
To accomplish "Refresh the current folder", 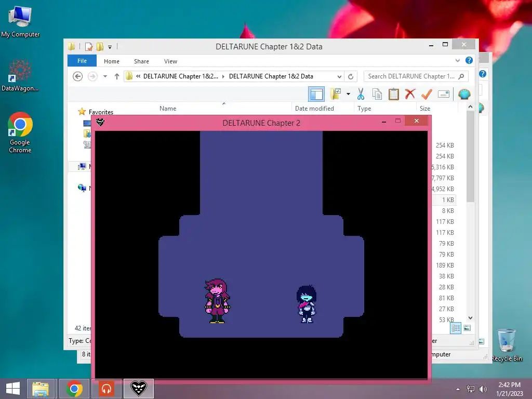I will [351, 76].
